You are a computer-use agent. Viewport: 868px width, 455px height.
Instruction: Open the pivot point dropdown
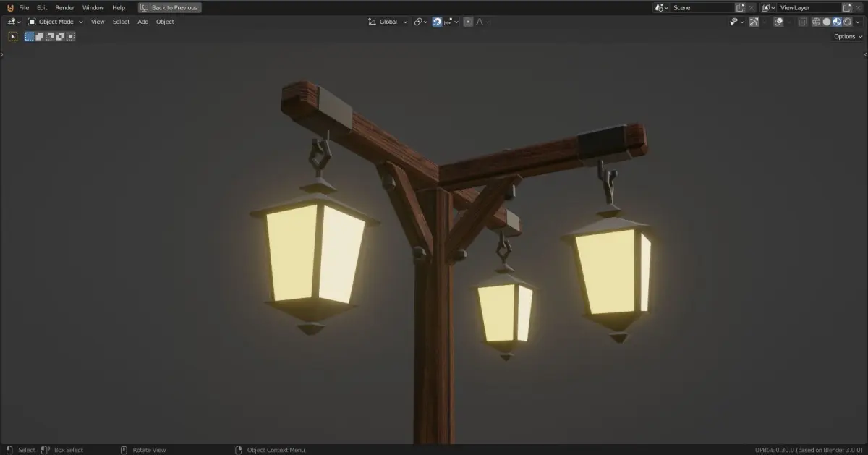(x=421, y=22)
